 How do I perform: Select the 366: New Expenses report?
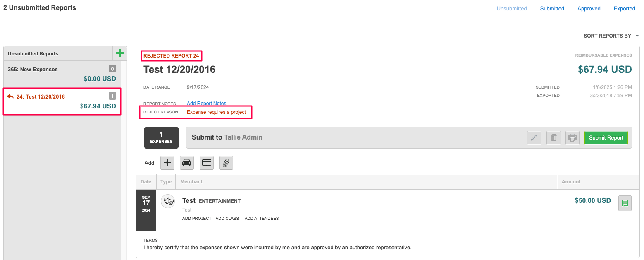pyautogui.click(x=62, y=73)
